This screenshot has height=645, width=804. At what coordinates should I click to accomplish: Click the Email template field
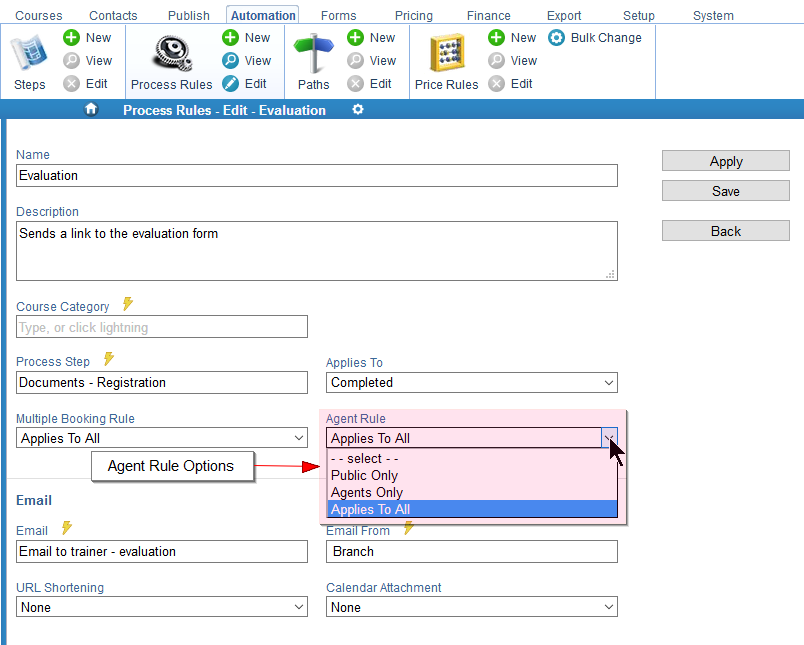[x=162, y=551]
